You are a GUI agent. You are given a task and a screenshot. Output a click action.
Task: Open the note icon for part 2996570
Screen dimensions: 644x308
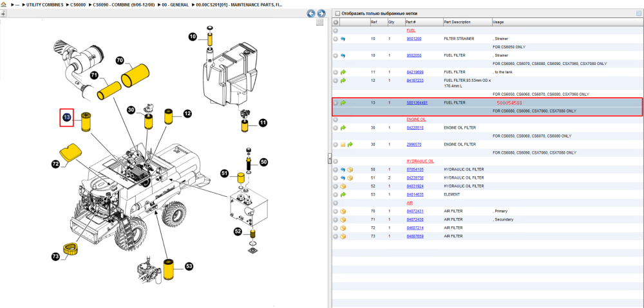tap(343, 145)
